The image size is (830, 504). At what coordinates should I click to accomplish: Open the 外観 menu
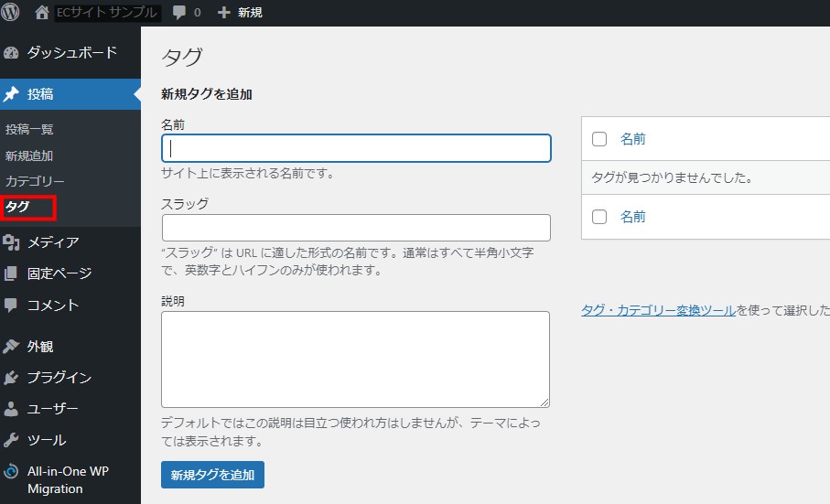(40, 347)
